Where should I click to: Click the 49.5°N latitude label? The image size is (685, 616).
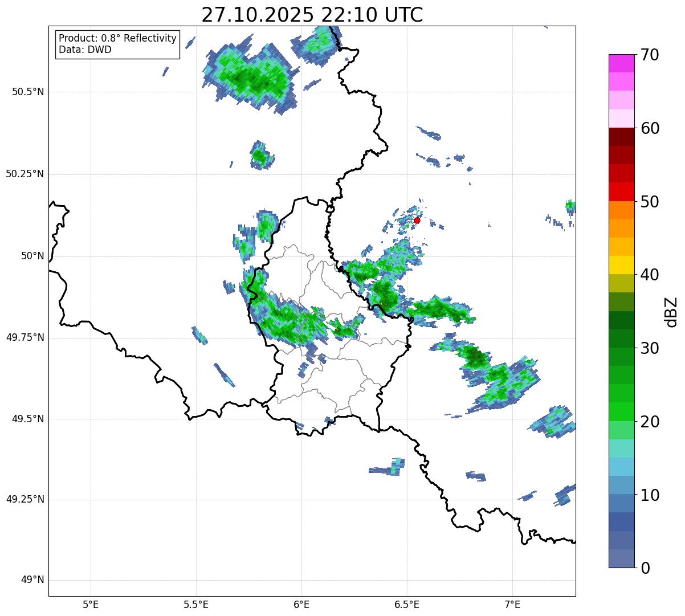(x=28, y=419)
